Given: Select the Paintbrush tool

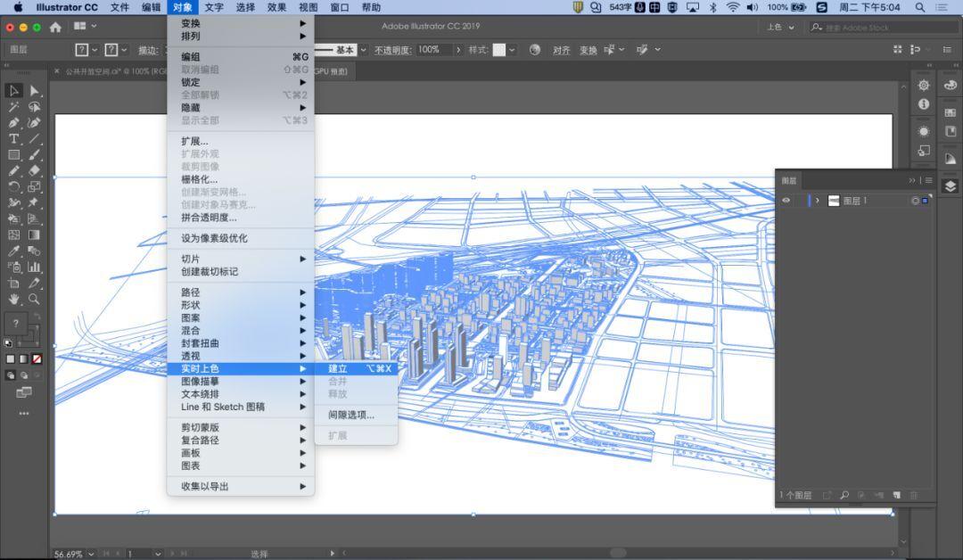Looking at the screenshot, I should 35,155.
